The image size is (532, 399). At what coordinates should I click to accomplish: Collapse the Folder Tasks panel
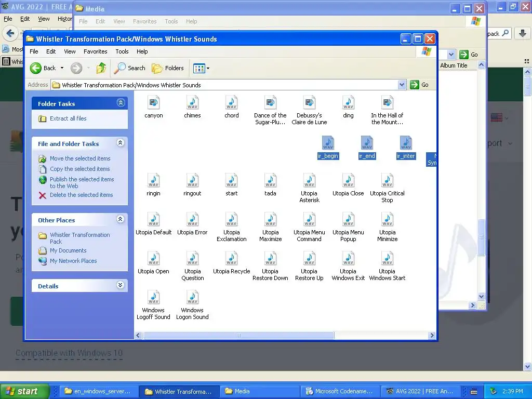[x=121, y=102]
